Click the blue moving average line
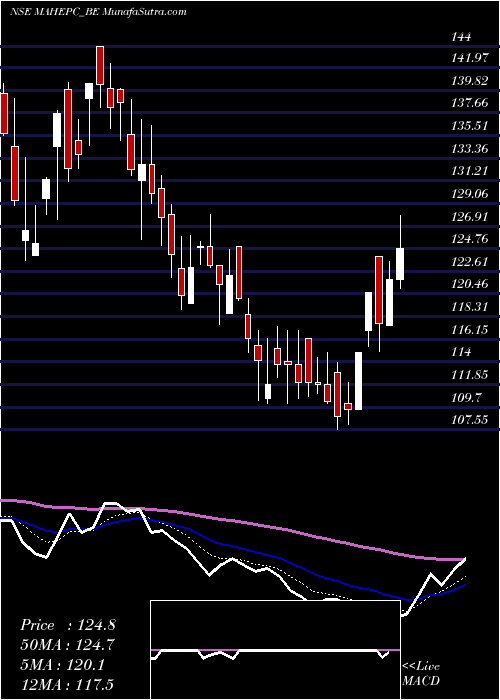This screenshot has height=700, width=500. coord(232,546)
